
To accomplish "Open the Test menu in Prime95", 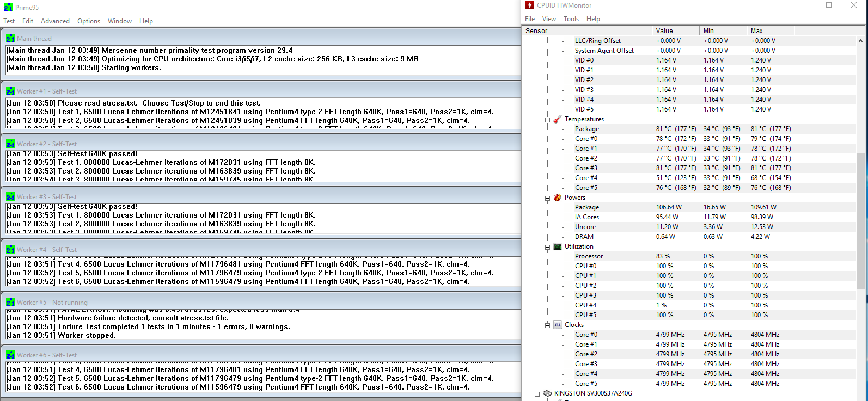I will (x=9, y=21).
